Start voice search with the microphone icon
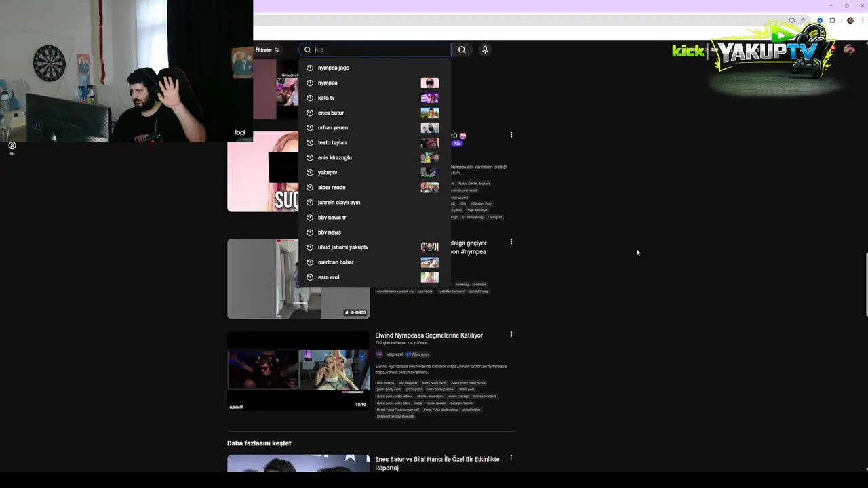Viewport: 868px width, 488px height. coord(485,49)
